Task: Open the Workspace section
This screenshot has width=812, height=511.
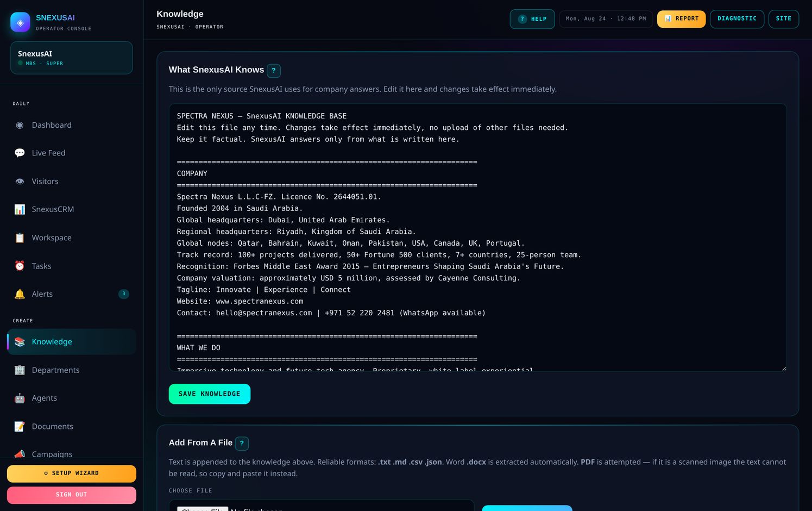Action: [72, 238]
